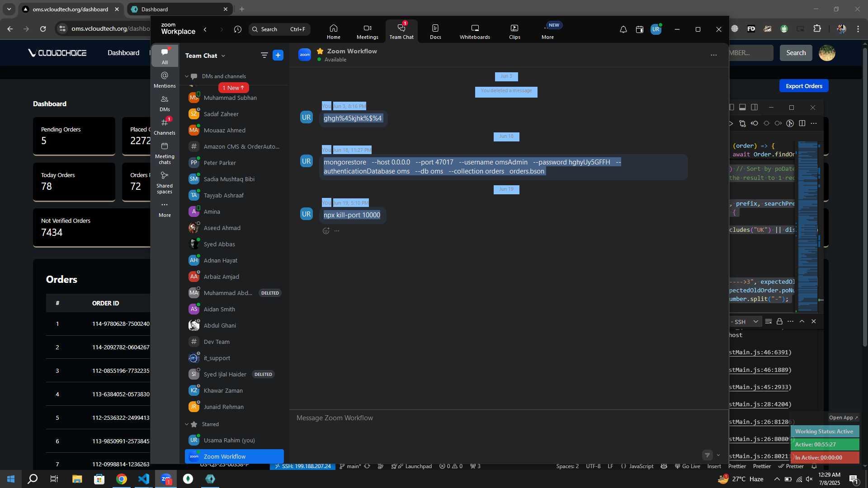Open the Clips tab
This screenshot has height=488, width=868.
pos(514,32)
